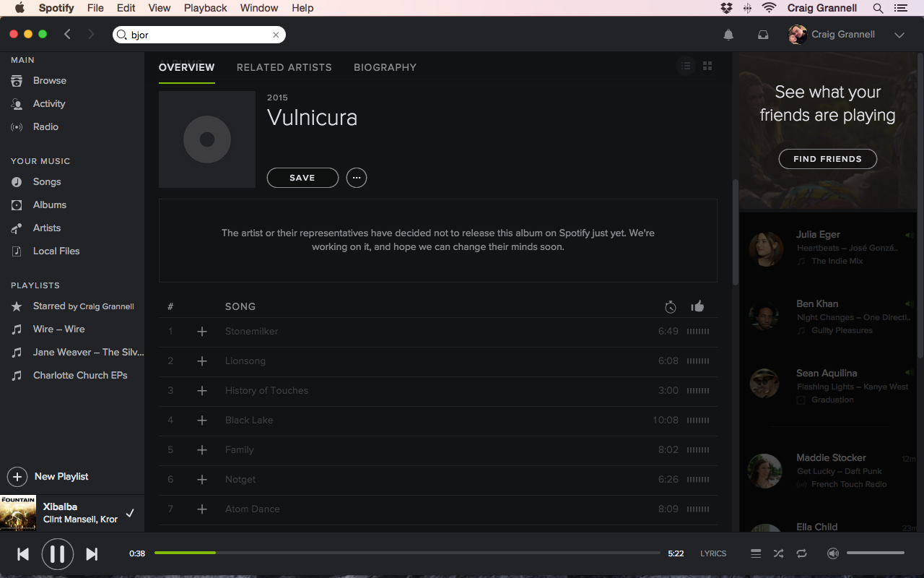Open the inbox tray icon
This screenshot has width=924, height=578.
point(763,35)
